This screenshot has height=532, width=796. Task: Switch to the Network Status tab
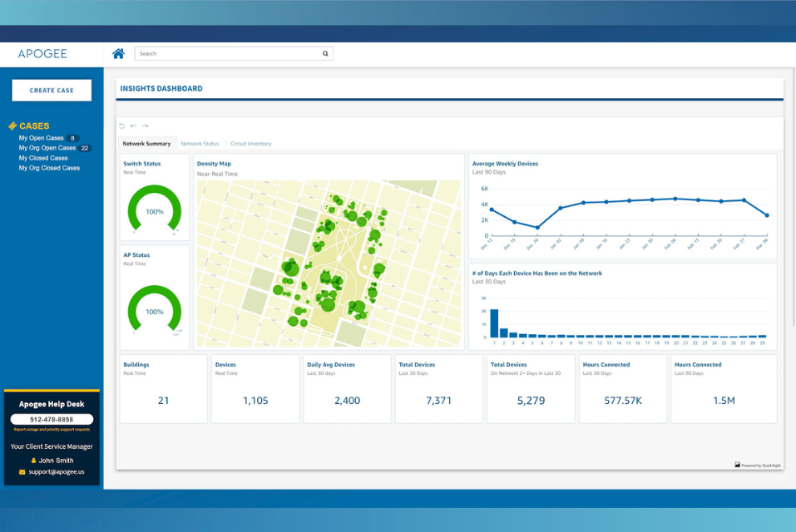tap(200, 144)
